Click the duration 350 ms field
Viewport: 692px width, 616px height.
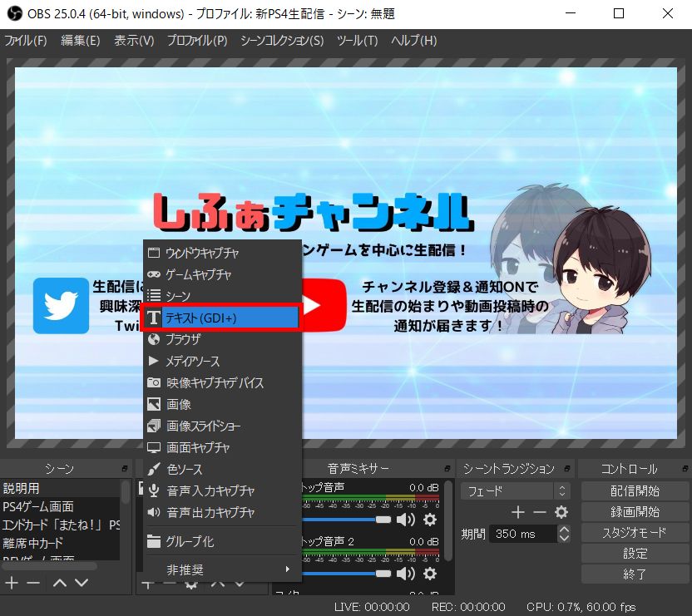click(x=523, y=534)
